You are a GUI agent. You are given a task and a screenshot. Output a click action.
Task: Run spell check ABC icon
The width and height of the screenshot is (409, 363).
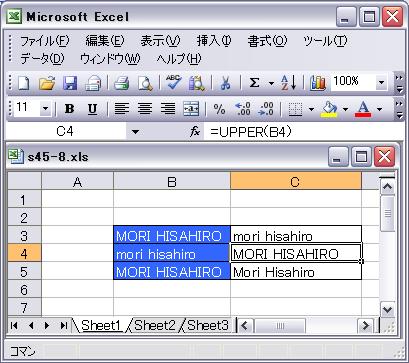pos(174,83)
